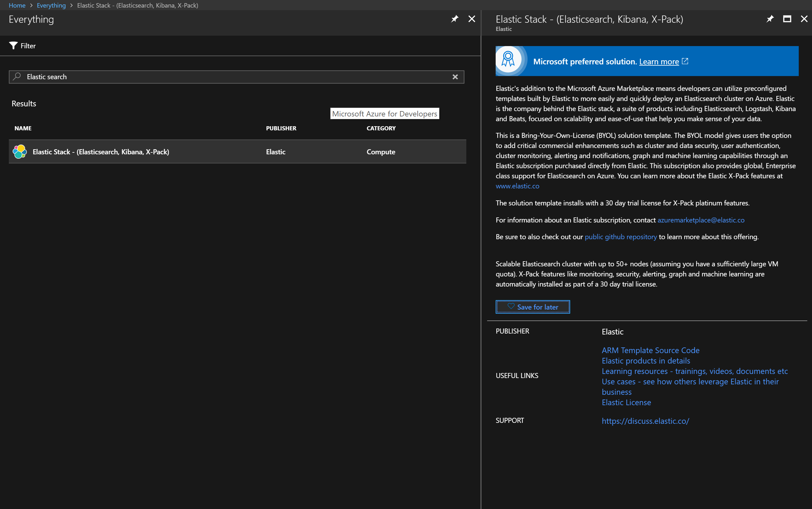Close the Everything blade
Screen dimensions: 812x509
pos(472,19)
